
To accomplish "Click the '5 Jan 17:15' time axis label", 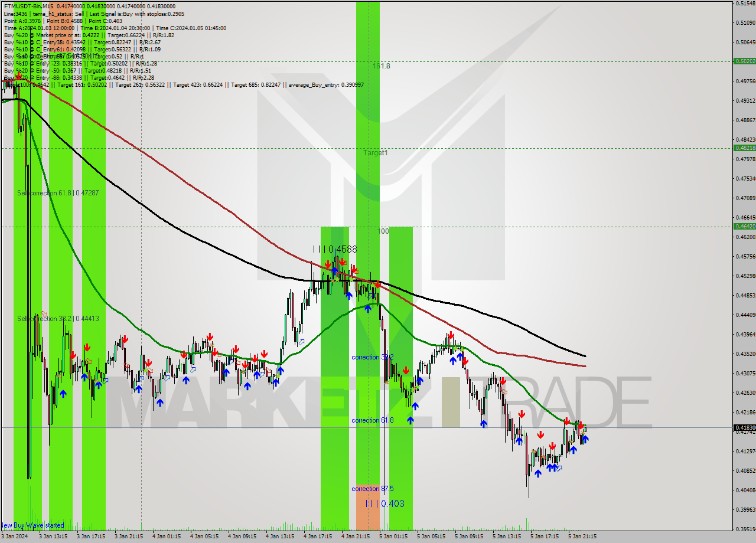I will (x=544, y=537).
